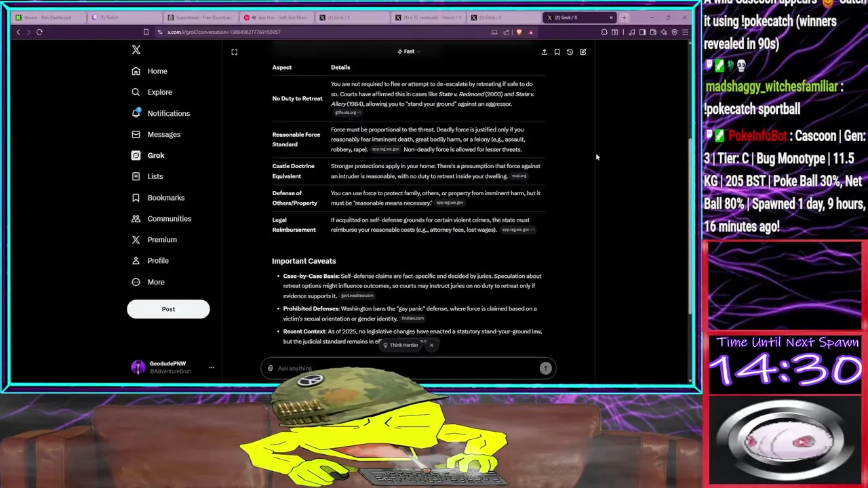Image resolution: width=868 pixels, height=488 pixels.
Task: Click the GeodudePNW profile avatar
Action: point(138,367)
